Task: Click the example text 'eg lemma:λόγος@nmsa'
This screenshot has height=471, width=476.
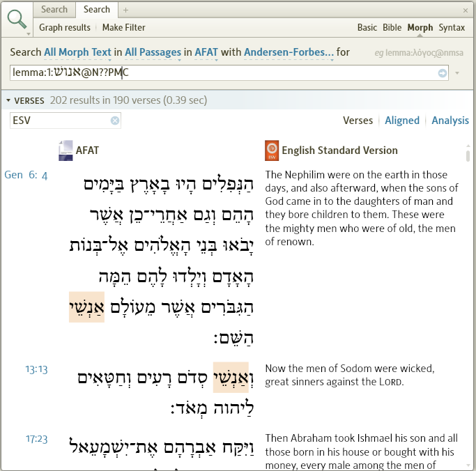Action: pyautogui.click(x=419, y=53)
